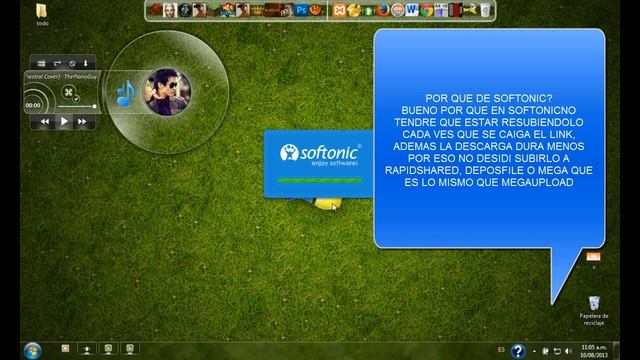This screenshot has height=360, width=640.
Task: Play the track in the music widget
Action: (x=64, y=121)
